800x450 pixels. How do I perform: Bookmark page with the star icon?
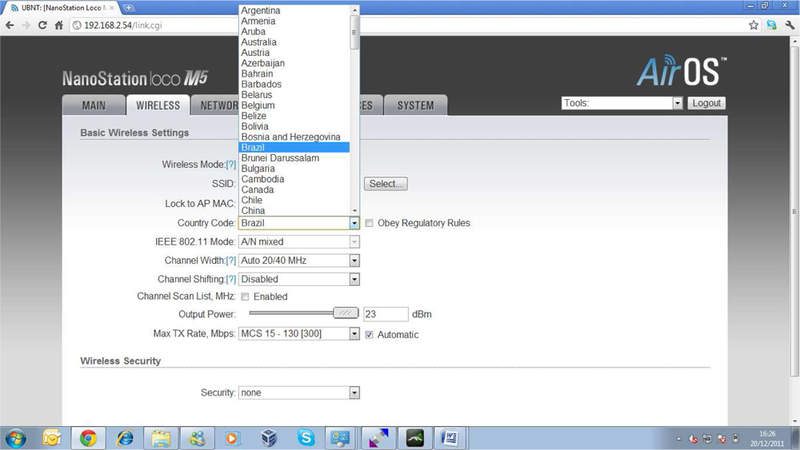click(x=754, y=25)
